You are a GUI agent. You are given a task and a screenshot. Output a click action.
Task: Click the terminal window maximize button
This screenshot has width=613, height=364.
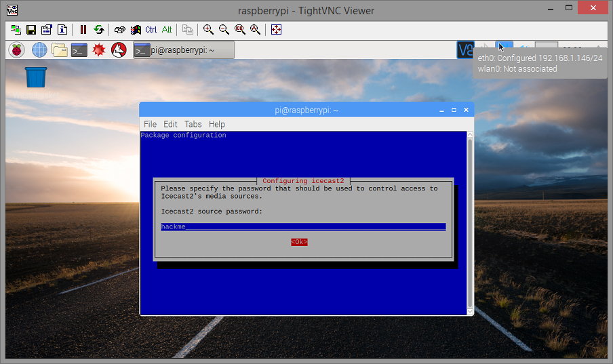(x=454, y=110)
